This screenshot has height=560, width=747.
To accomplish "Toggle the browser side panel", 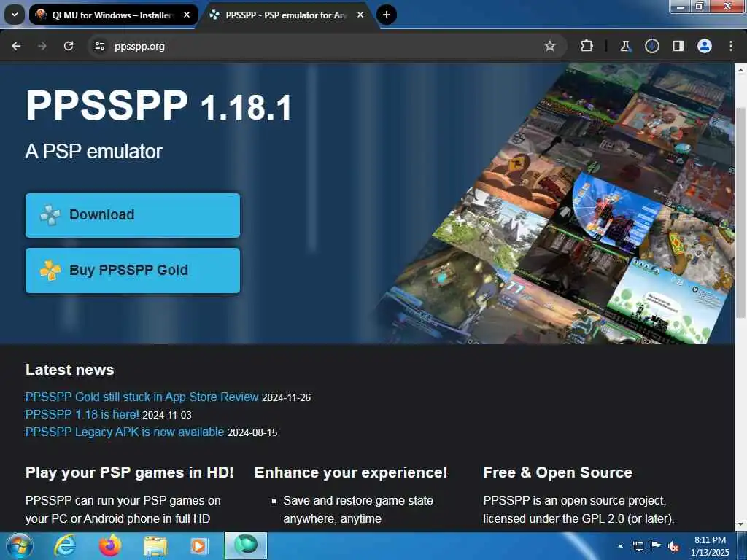I will pos(678,46).
